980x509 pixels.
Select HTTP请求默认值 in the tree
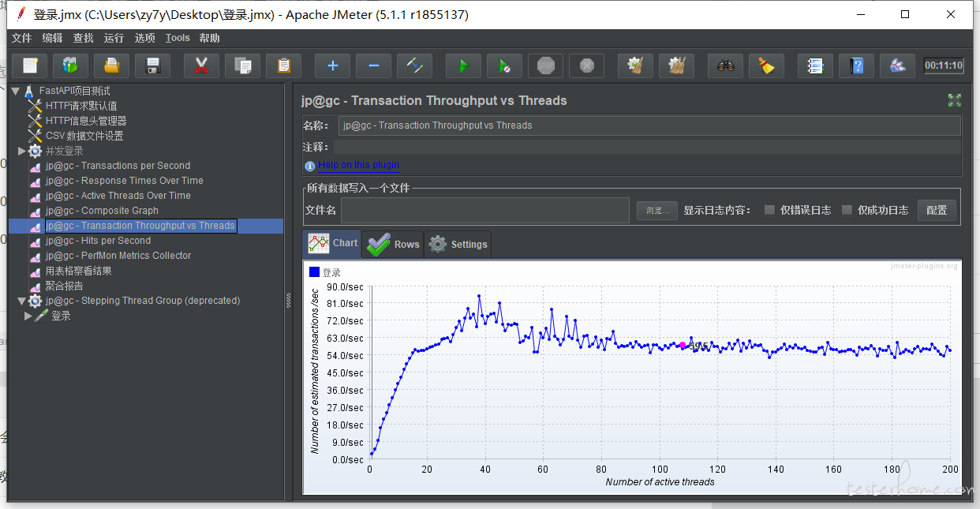point(81,106)
